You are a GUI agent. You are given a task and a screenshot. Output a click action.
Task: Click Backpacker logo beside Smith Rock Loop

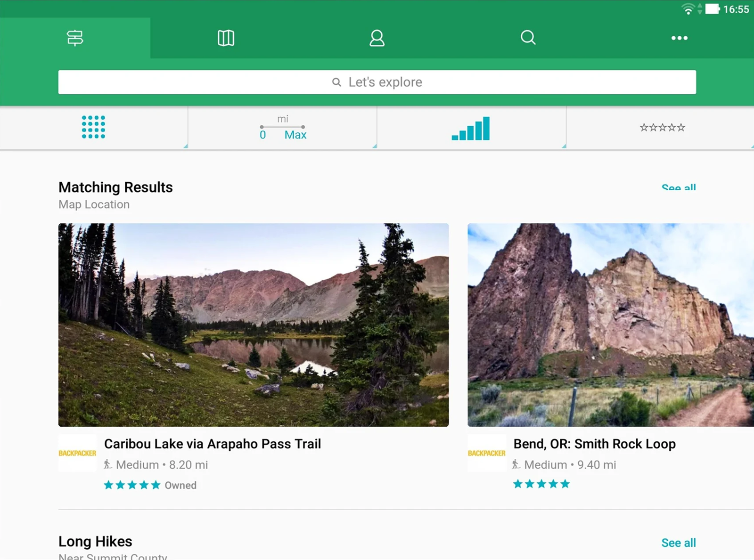[x=487, y=453]
